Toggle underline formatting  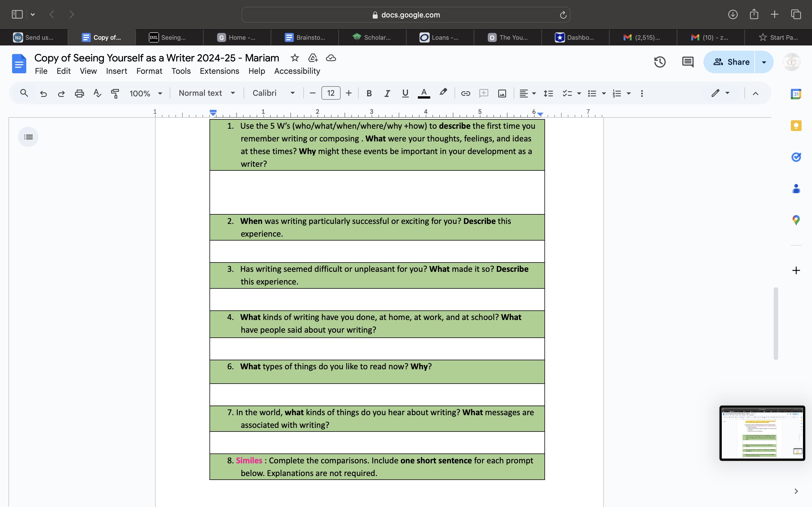click(405, 93)
